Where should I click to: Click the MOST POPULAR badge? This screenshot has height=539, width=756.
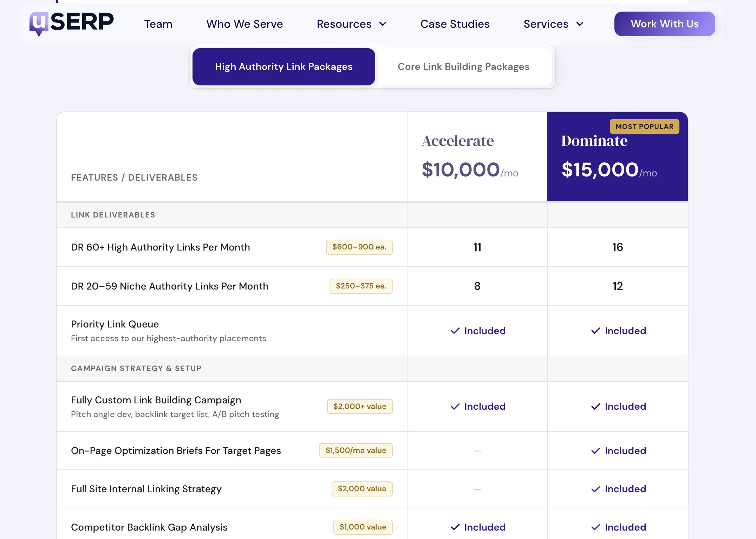pos(645,126)
